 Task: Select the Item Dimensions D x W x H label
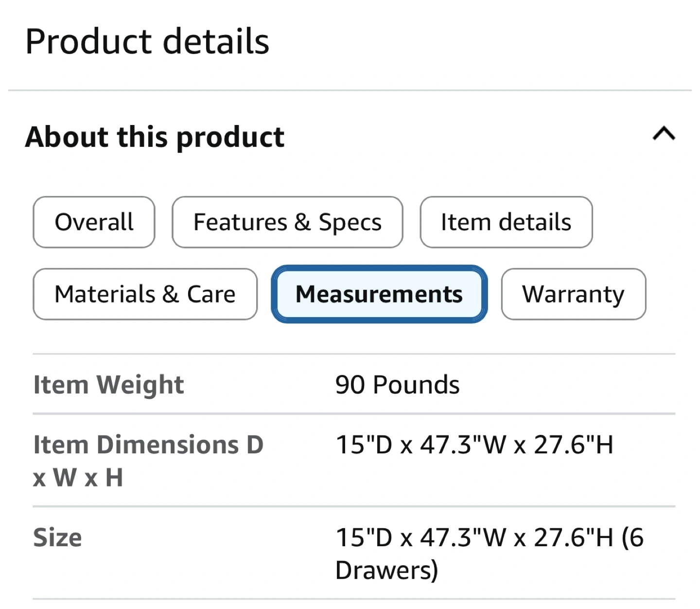[148, 460]
